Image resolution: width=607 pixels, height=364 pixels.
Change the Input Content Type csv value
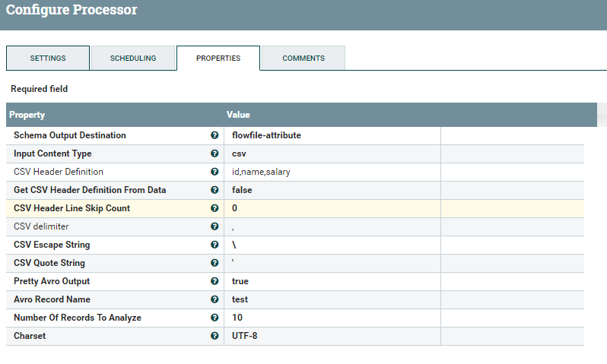[x=239, y=154]
